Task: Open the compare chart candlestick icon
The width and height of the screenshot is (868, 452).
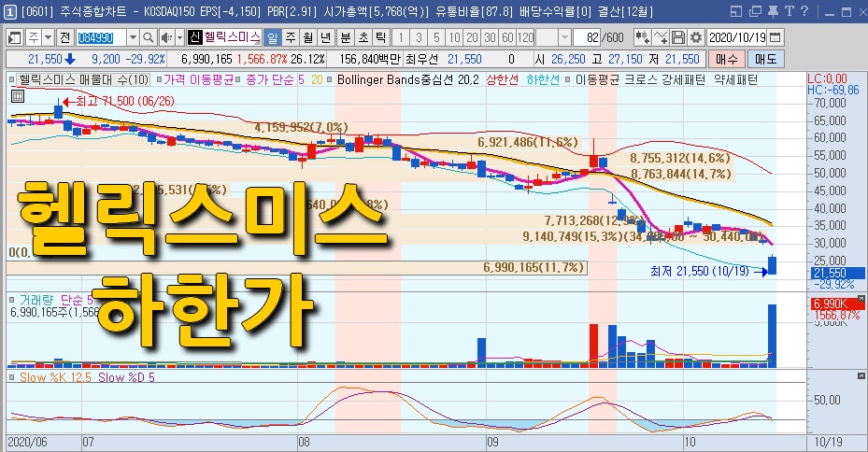Action: tap(642, 37)
